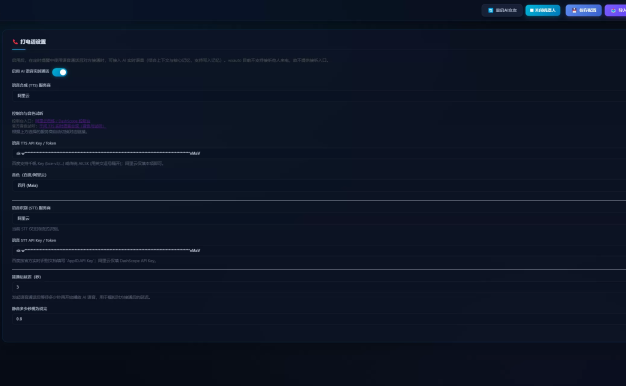Click the blue save config button

(x=584, y=10)
